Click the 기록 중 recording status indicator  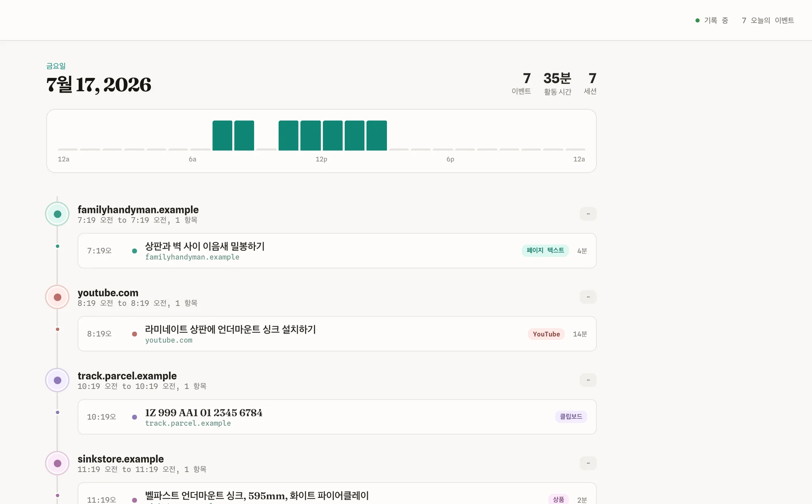pyautogui.click(x=712, y=20)
